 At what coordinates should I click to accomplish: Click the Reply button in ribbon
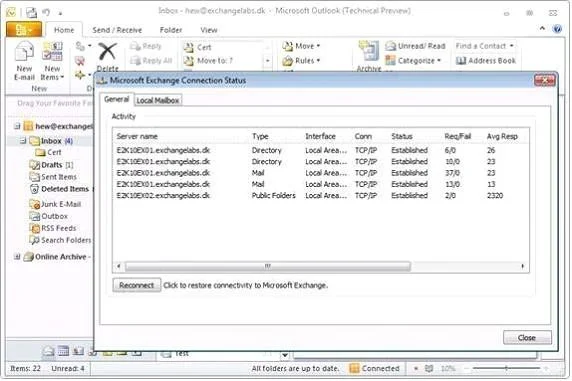coord(146,46)
